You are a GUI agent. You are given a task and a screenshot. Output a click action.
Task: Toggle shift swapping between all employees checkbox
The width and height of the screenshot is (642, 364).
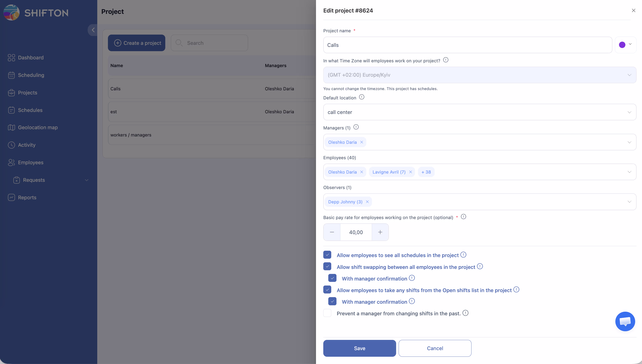(x=327, y=266)
